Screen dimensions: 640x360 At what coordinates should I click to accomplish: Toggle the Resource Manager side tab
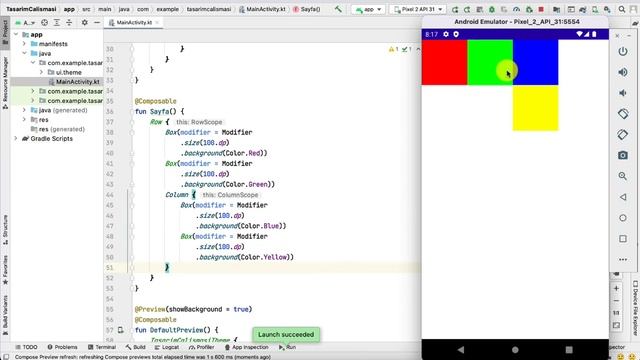point(5,83)
